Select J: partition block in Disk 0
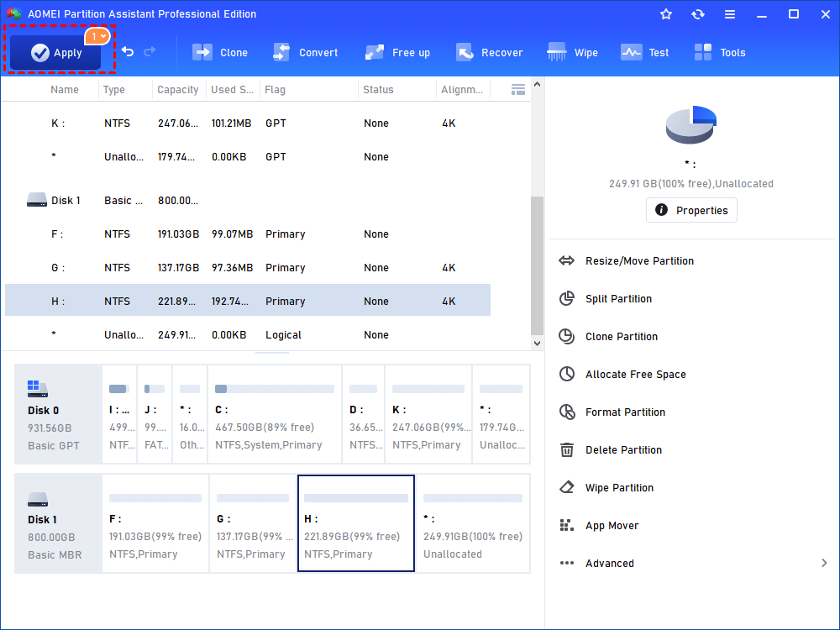Screen dimensions: 840x630 pyautogui.click(x=155, y=414)
